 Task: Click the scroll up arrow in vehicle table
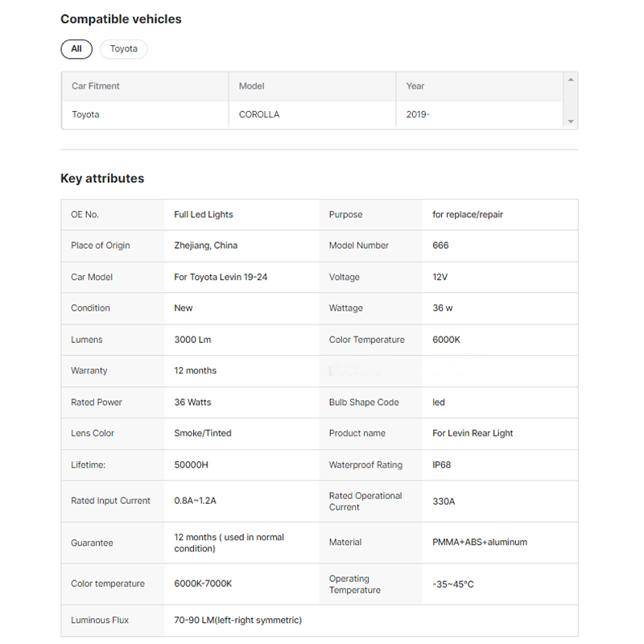coord(571,80)
